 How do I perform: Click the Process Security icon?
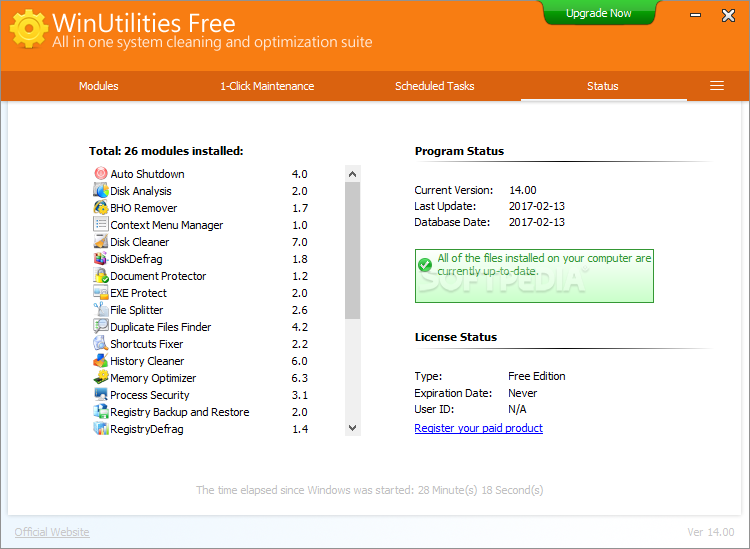click(x=100, y=394)
